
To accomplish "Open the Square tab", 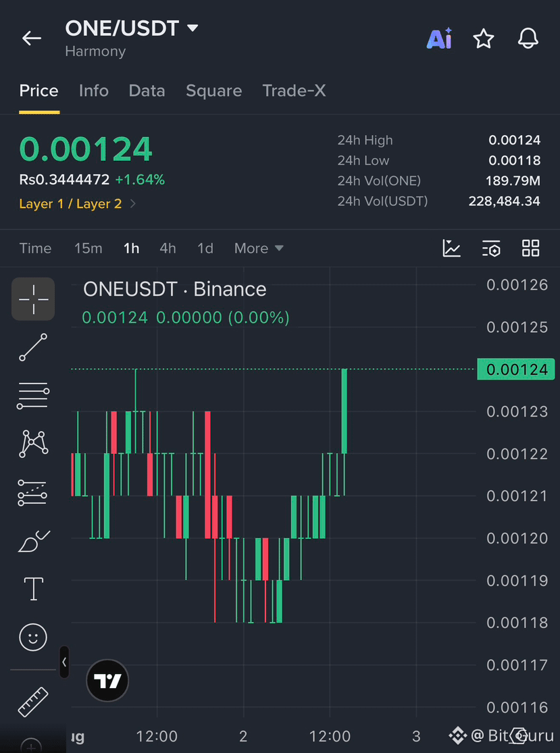I will click(x=213, y=90).
